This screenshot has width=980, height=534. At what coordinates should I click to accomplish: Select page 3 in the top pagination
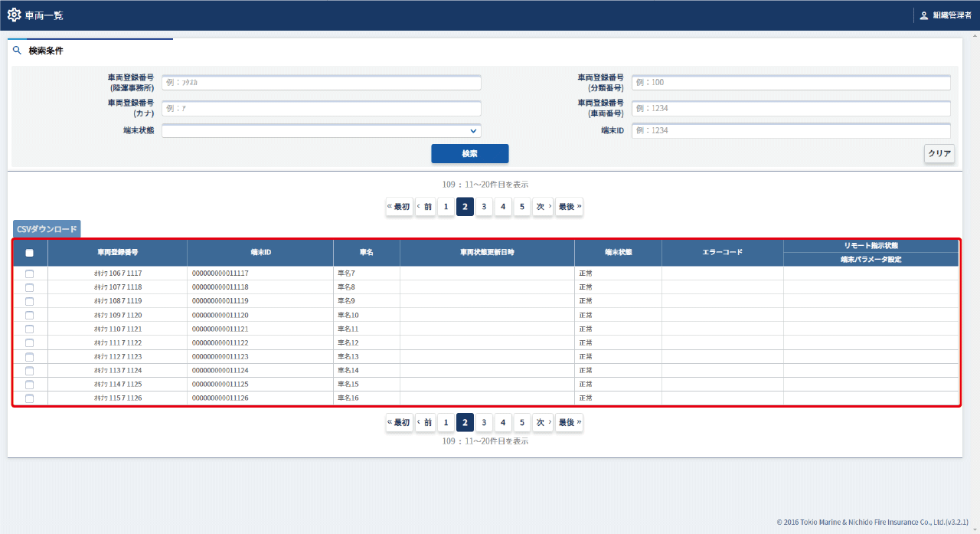coord(484,207)
